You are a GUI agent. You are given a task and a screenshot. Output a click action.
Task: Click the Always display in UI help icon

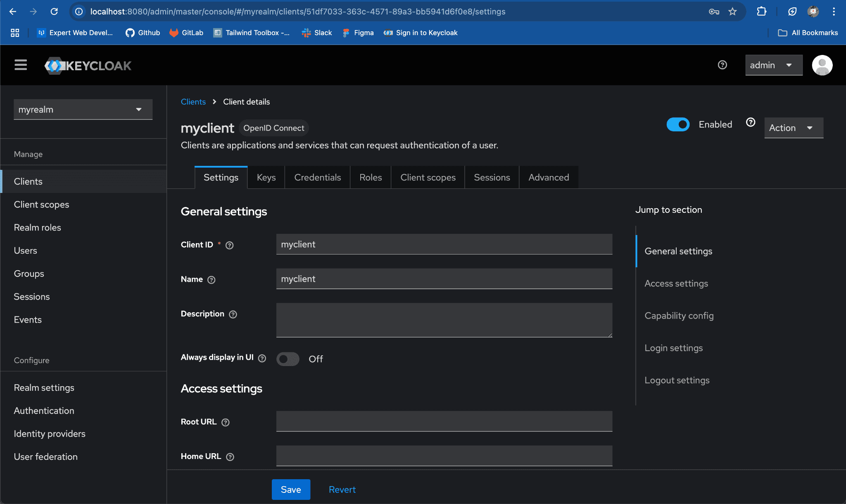[262, 358]
